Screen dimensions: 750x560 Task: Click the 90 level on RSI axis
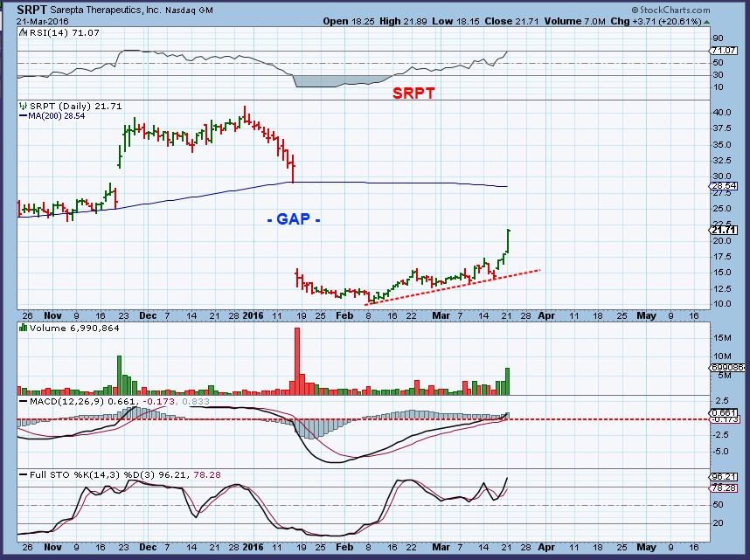pyautogui.click(x=718, y=38)
